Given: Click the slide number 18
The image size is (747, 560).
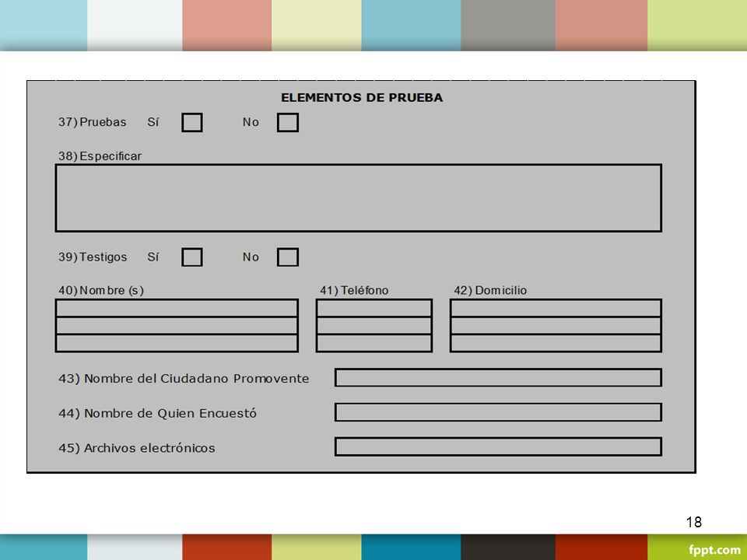Looking at the screenshot, I should click(x=694, y=522).
